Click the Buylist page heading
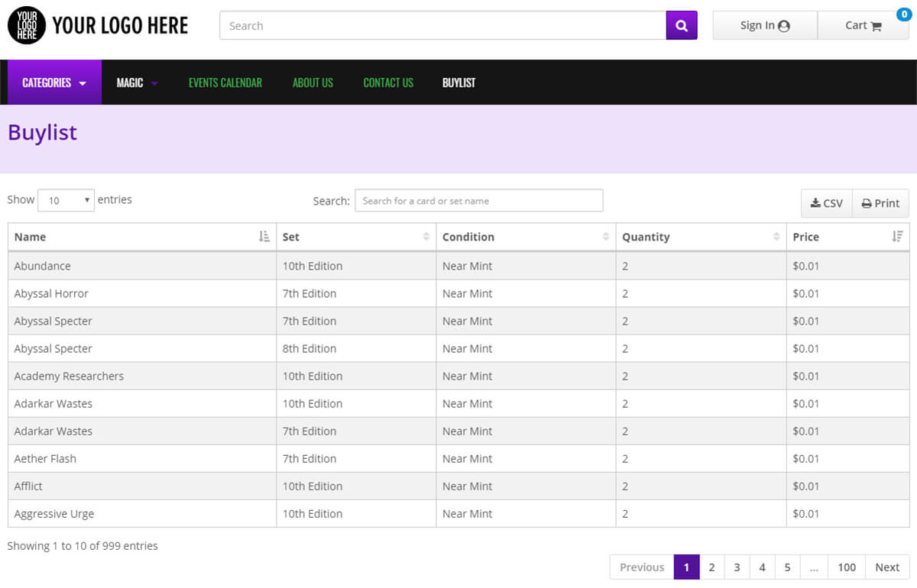Viewport: 917px width, 588px height. (x=43, y=132)
